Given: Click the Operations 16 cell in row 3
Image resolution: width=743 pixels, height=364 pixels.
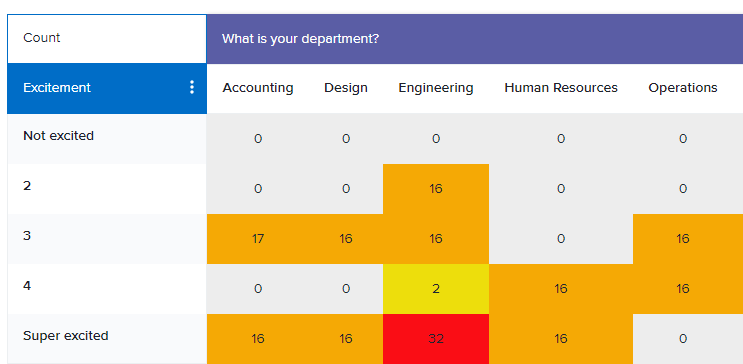Looking at the screenshot, I should pyautogui.click(x=683, y=239).
